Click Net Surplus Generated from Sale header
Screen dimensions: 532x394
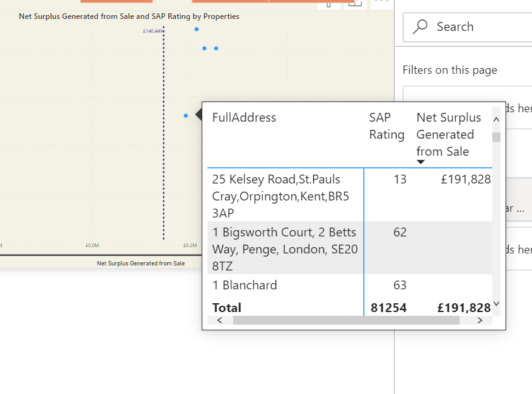pos(449,134)
